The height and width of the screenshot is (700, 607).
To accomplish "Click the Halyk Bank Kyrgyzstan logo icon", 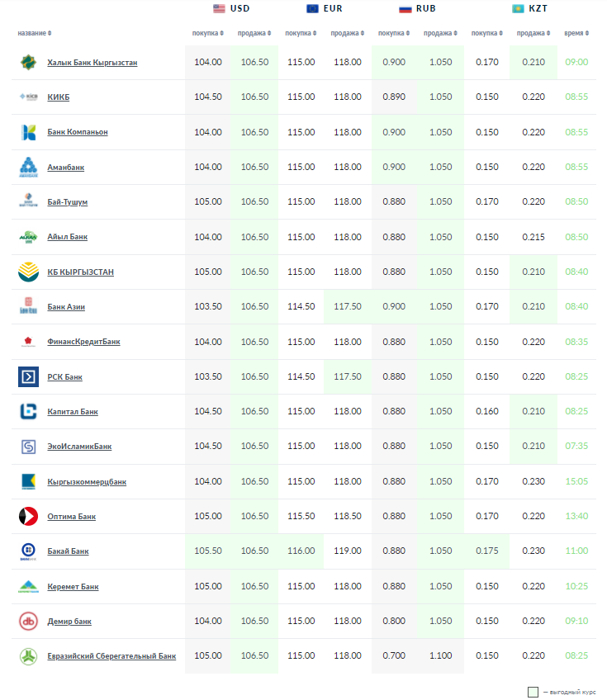I will (28, 62).
